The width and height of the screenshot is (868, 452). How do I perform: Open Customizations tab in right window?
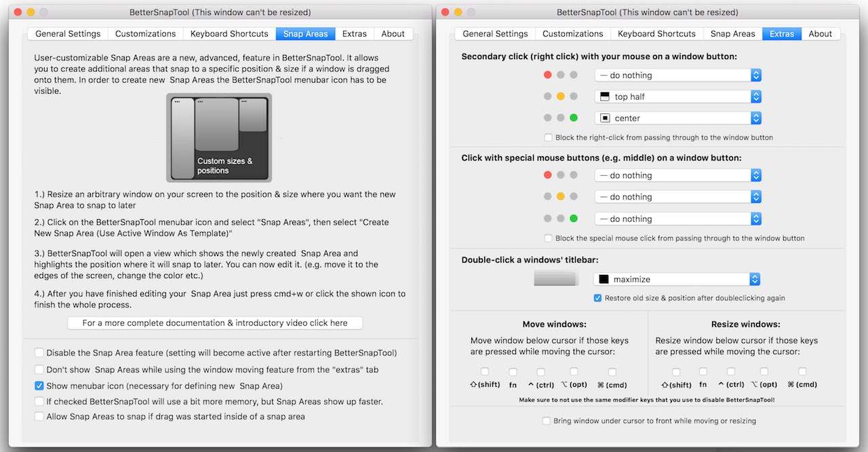coord(572,34)
